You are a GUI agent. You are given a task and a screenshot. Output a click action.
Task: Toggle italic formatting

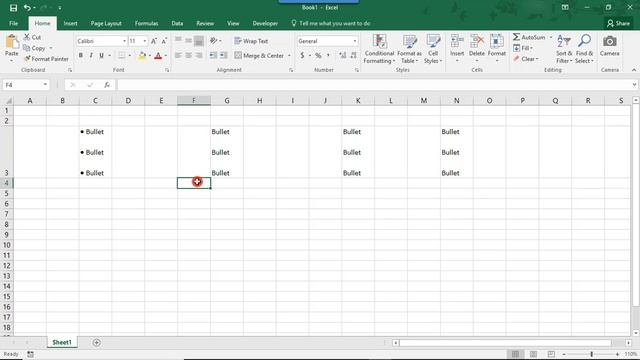tap(91, 56)
